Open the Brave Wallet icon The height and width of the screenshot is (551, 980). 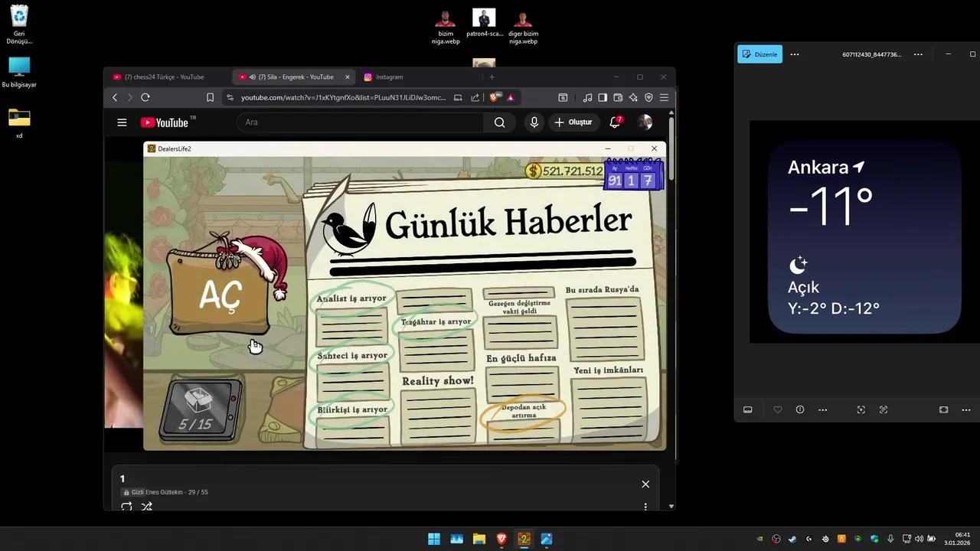point(618,97)
